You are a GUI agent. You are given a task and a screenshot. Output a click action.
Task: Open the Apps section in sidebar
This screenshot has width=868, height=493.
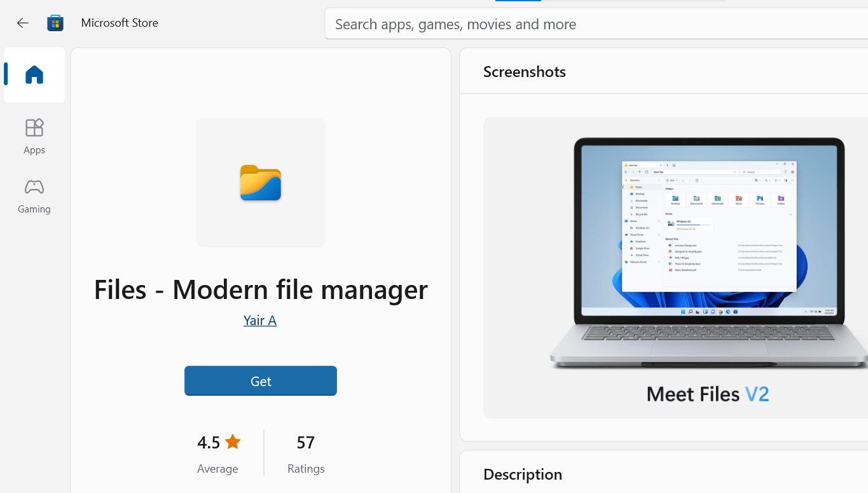(34, 136)
